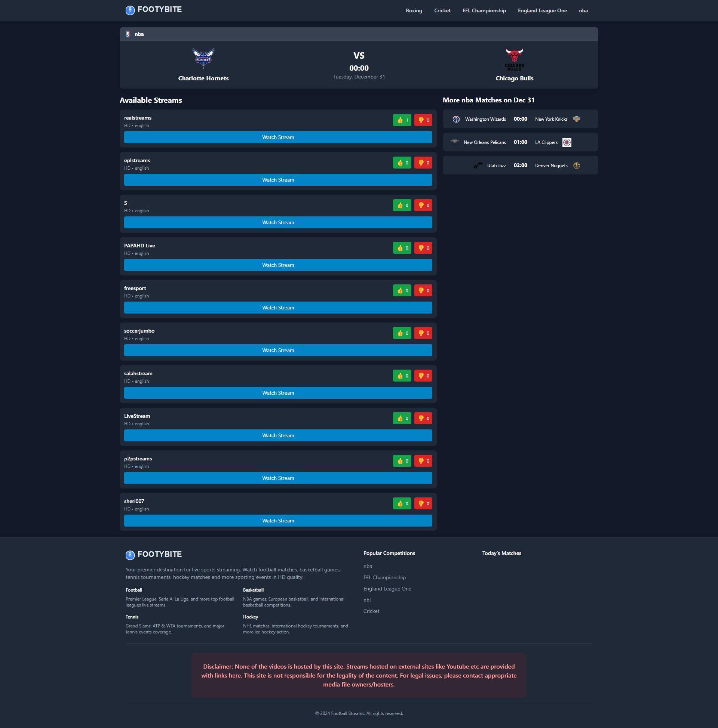
Task: Thumbs down the S stream
Action: [x=423, y=206]
